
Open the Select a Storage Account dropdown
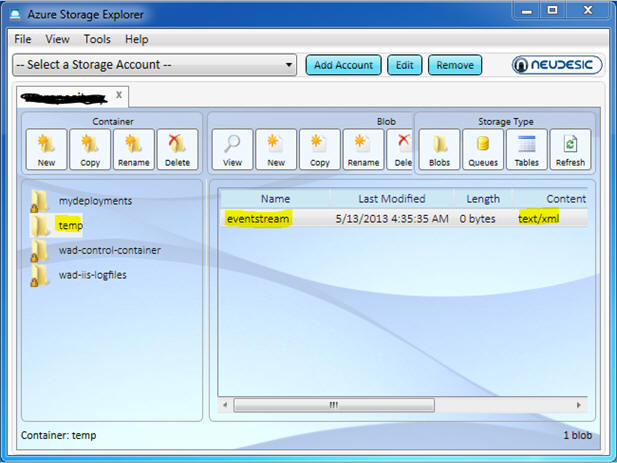(x=155, y=65)
